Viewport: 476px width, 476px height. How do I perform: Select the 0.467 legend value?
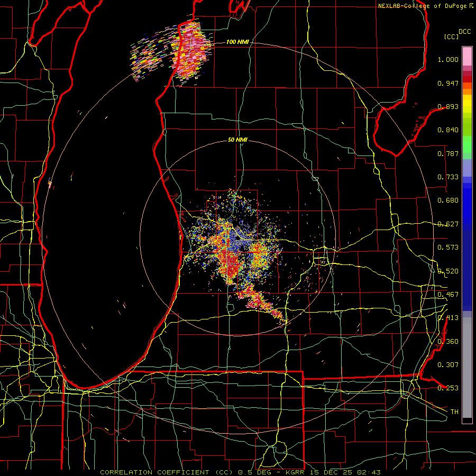[x=448, y=295]
